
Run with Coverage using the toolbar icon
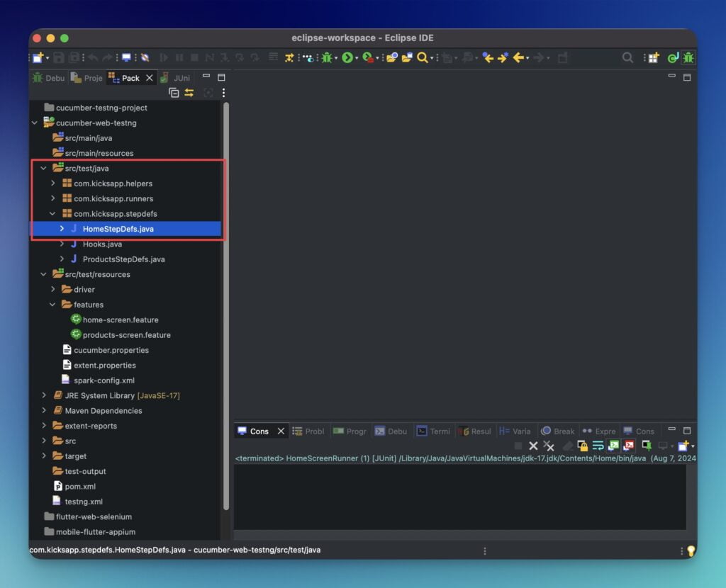(368, 58)
